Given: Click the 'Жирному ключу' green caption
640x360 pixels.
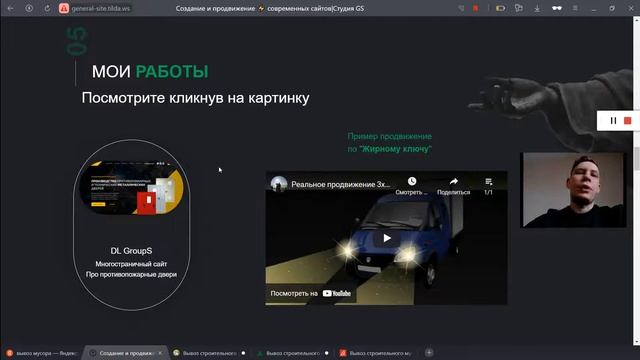Looking at the screenshot, I should [x=396, y=149].
